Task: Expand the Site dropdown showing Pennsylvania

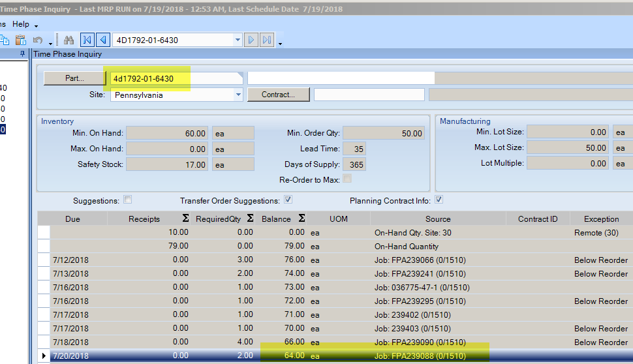Action: pyautogui.click(x=238, y=95)
